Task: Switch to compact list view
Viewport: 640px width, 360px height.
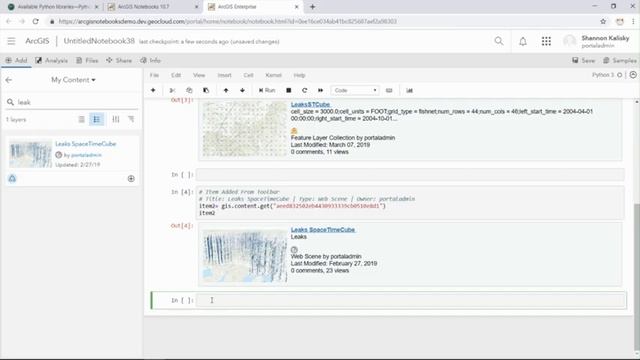Action: tap(81, 119)
